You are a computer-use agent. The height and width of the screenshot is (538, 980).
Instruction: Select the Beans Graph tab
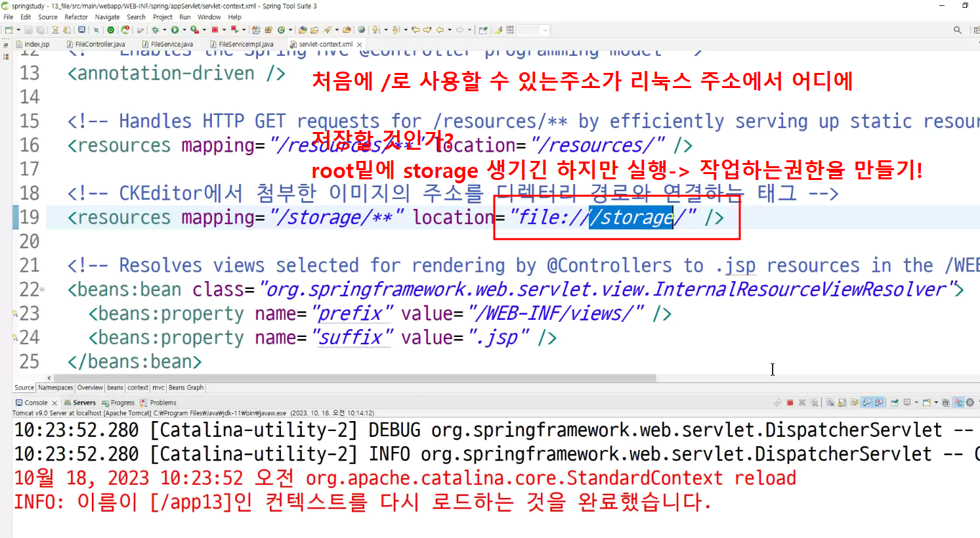tap(186, 388)
